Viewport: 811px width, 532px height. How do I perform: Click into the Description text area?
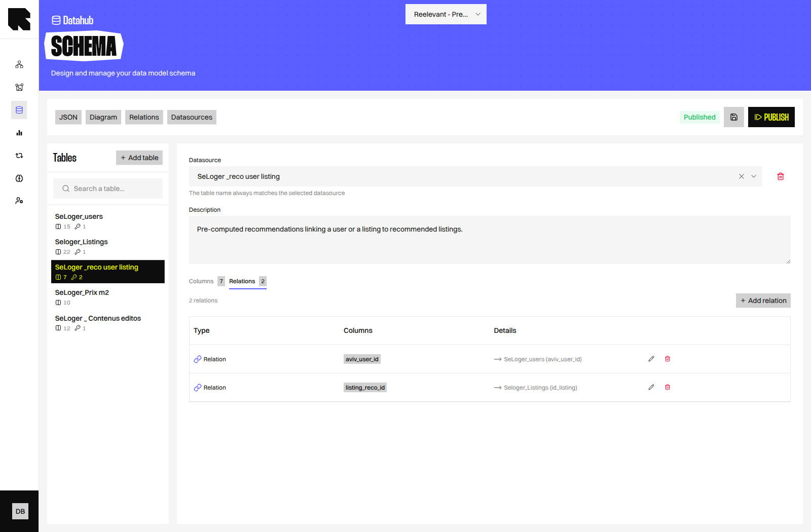[490, 240]
